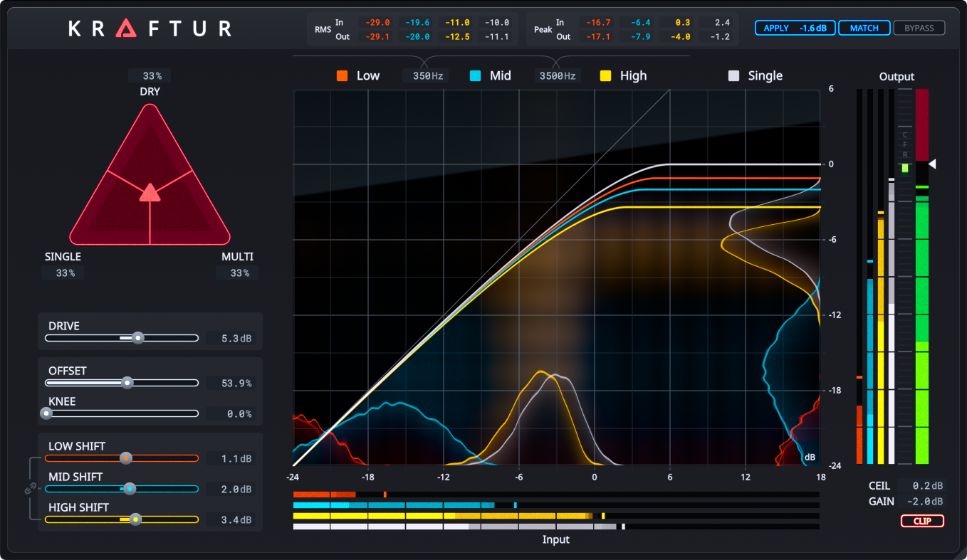Image resolution: width=967 pixels, height=560 pixels.
Task: Click the triangle mix center handle
Action: point(150,192)
